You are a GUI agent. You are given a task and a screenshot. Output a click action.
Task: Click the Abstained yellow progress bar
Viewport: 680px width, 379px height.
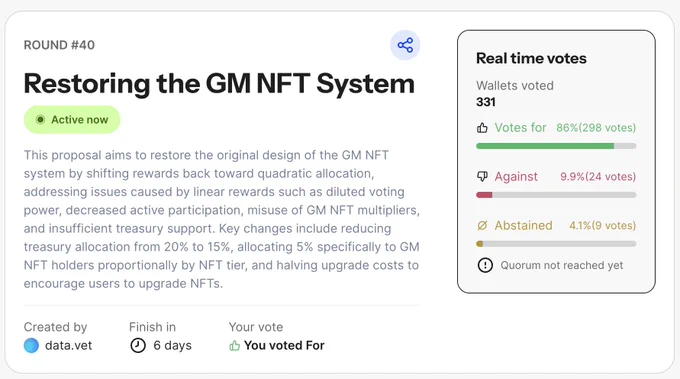556,244
